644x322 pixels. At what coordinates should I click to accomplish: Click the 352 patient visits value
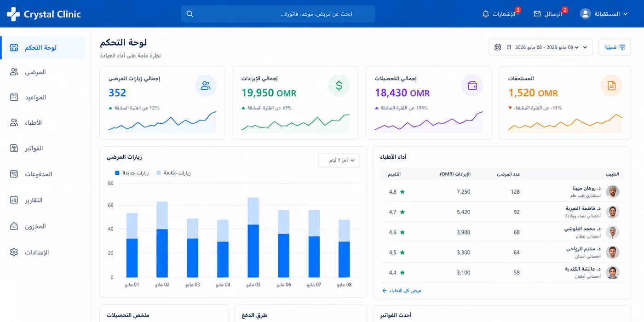coord(117,93)
